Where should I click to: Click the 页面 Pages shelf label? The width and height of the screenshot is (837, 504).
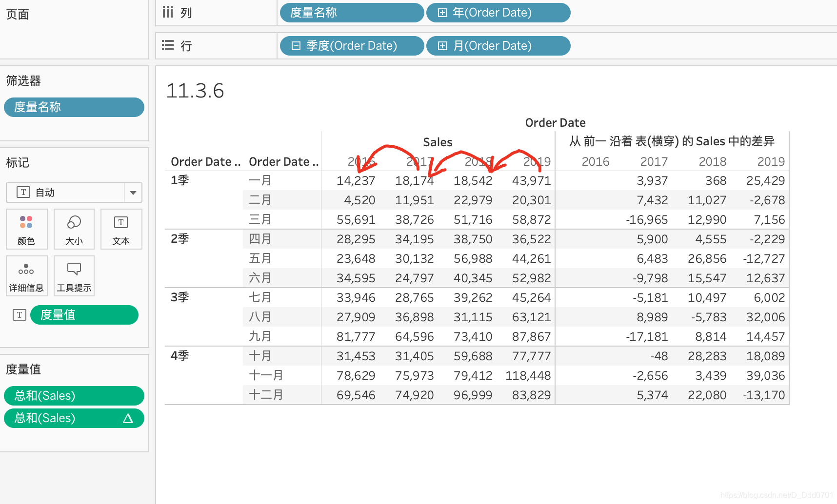pyautogui.click(x=18, y=15)
